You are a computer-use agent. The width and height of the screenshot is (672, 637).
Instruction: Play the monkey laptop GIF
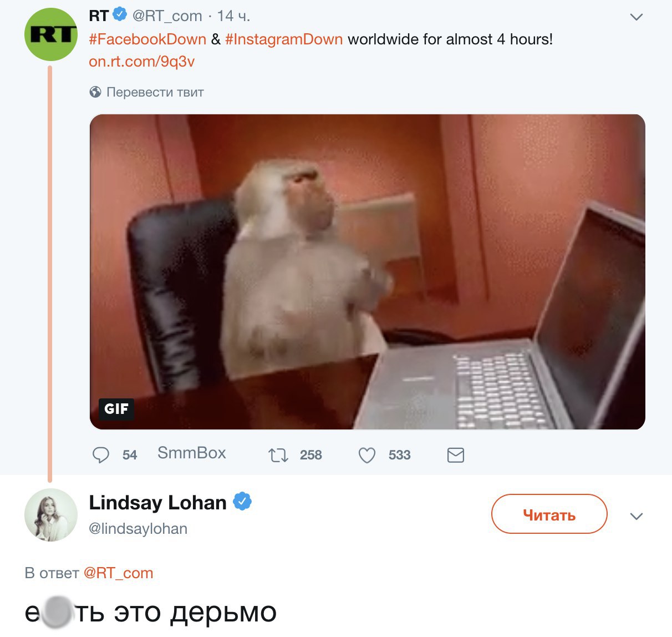point(367,272)
